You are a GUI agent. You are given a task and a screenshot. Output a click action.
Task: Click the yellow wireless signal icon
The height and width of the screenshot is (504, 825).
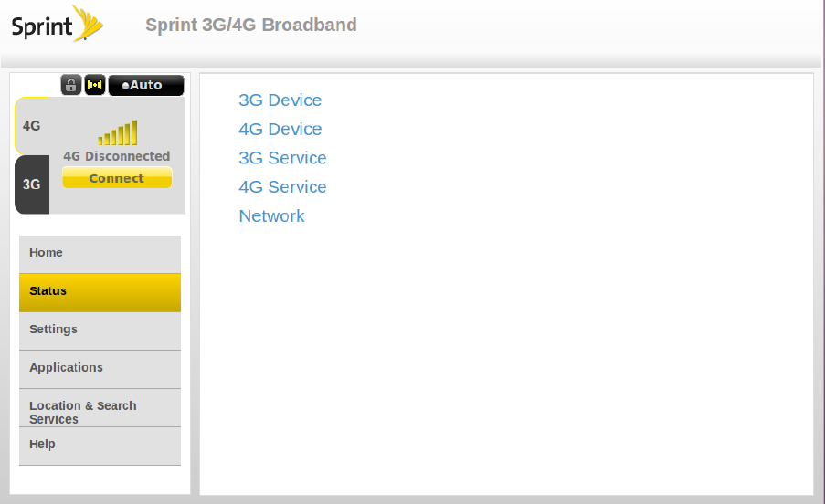pos(95,85)
